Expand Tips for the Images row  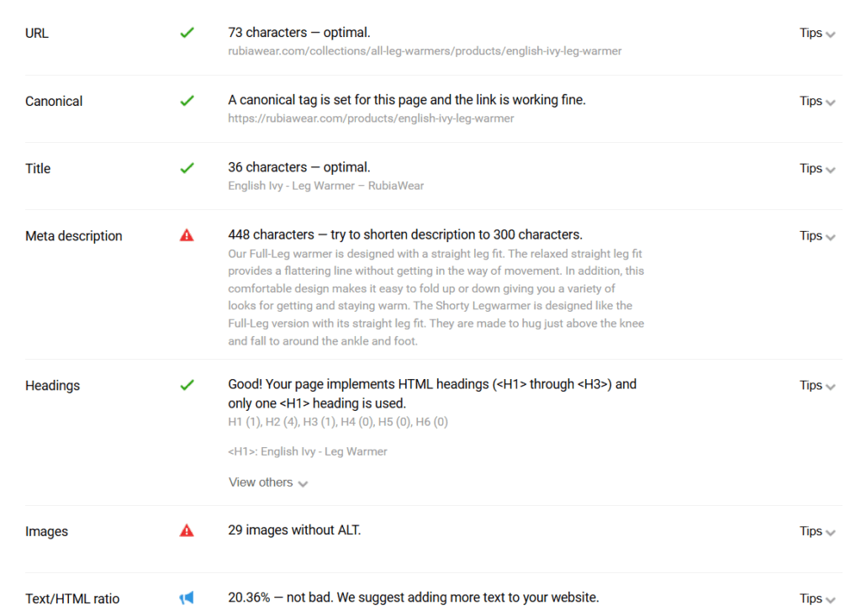(x=817, y=531)
